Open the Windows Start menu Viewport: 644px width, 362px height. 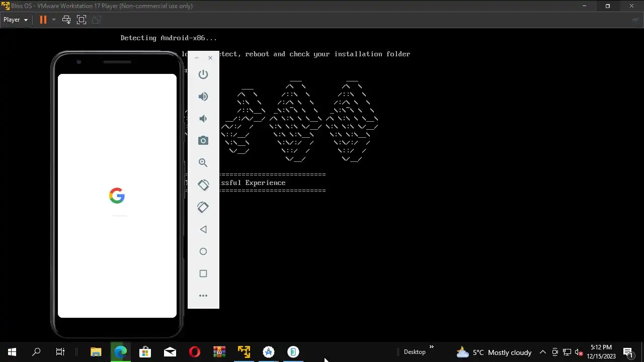pos(12,352)
